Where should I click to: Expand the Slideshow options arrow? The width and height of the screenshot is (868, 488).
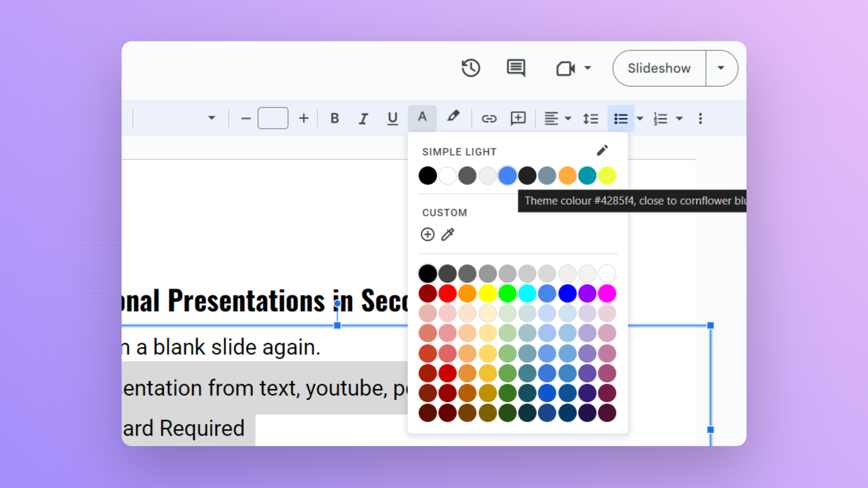click(721, 68)
